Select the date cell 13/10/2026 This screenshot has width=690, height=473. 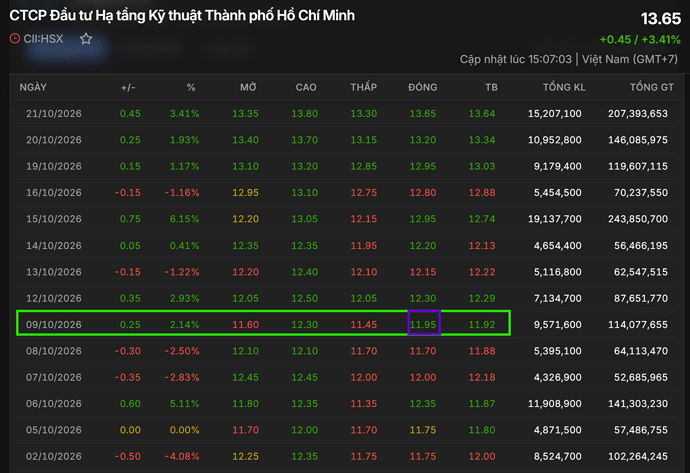[x=54, y=272]
